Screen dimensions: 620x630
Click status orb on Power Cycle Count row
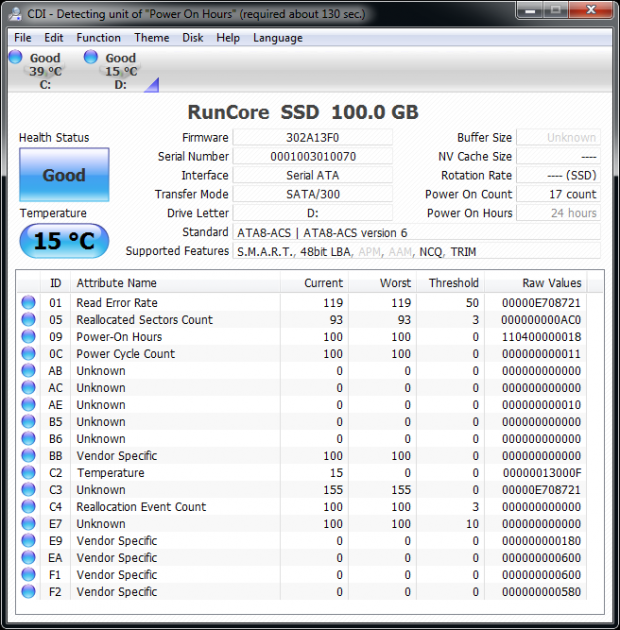(x=29, y=353)
